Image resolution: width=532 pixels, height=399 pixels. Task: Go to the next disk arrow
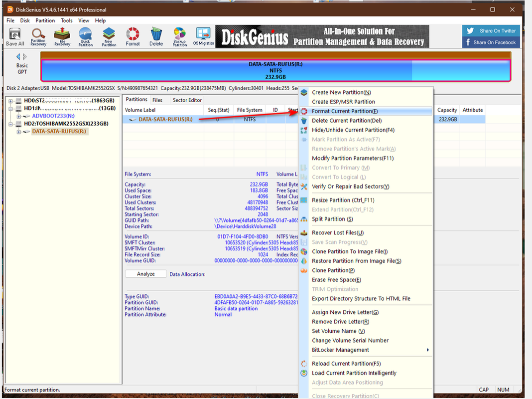point(25,57)
